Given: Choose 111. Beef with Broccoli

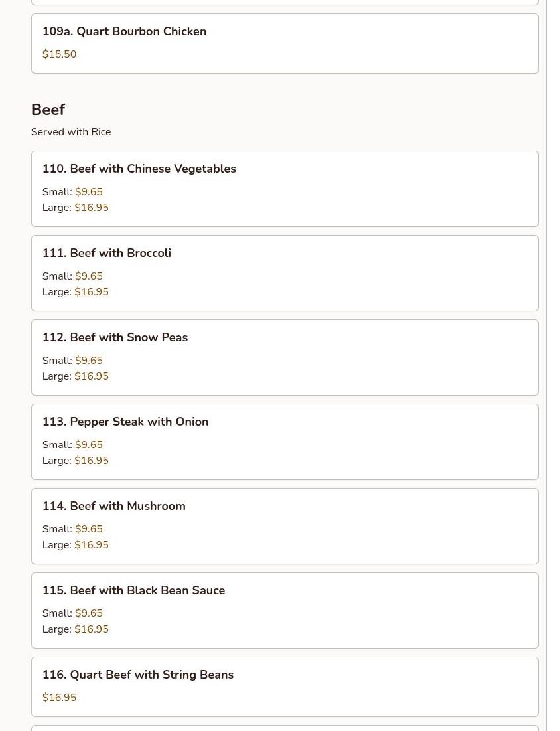Looking at the screenshot, I should tap(120, 253).
